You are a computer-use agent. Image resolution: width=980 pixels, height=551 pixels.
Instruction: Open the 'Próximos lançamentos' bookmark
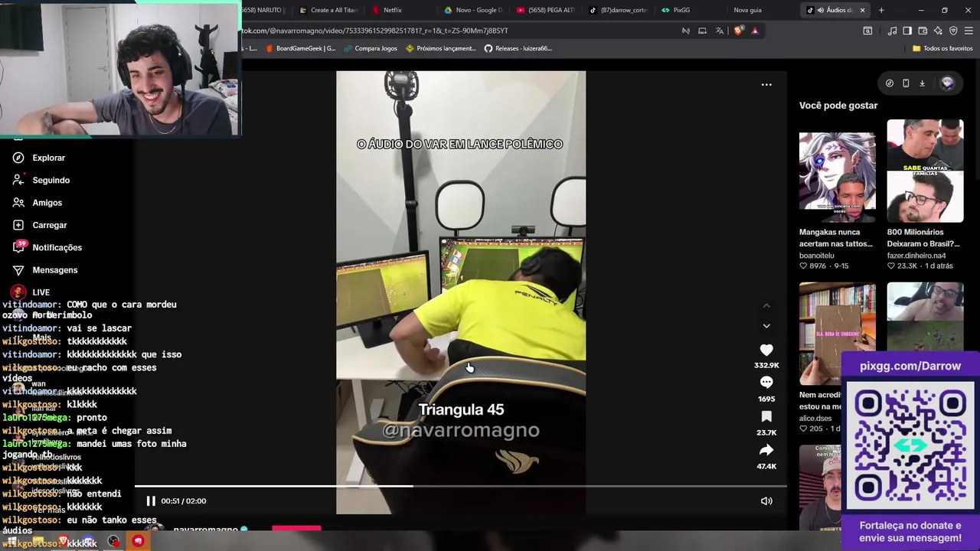coord(441,48)
